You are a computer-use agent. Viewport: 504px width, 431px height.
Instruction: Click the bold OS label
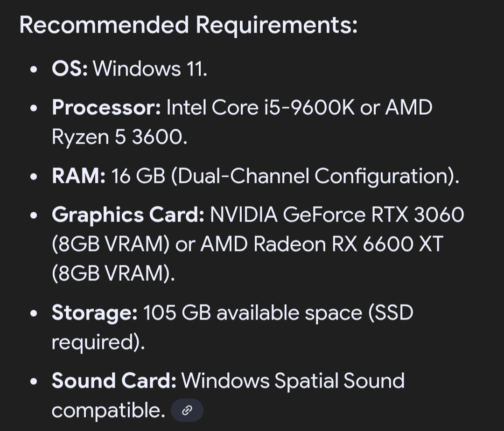coord(70,69)
